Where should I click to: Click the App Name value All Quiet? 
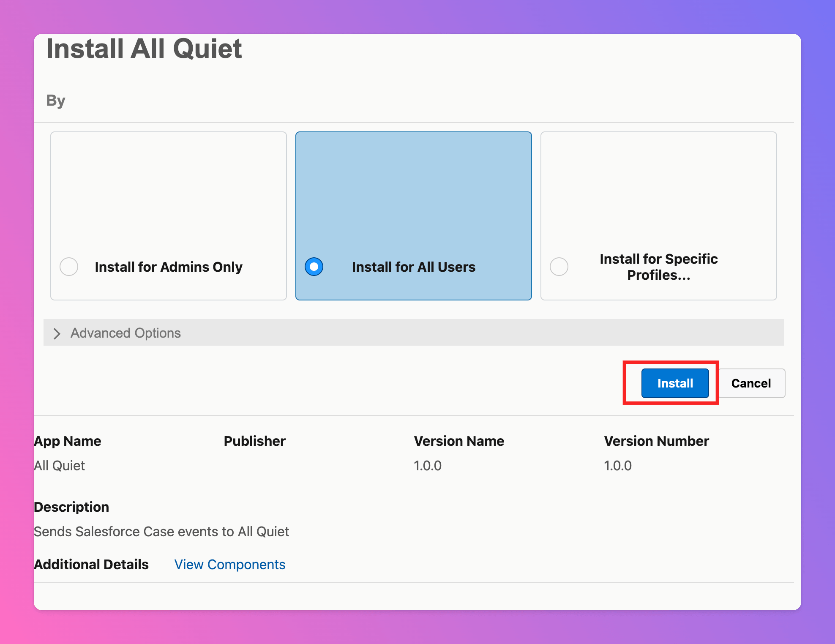click(60, 466)
